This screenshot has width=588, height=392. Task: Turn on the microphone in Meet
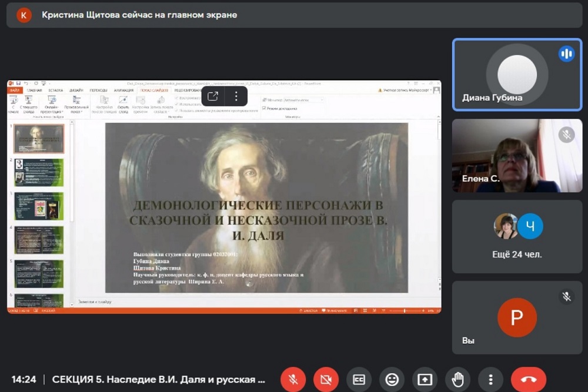pyautogui.click(x=293, y=379)
